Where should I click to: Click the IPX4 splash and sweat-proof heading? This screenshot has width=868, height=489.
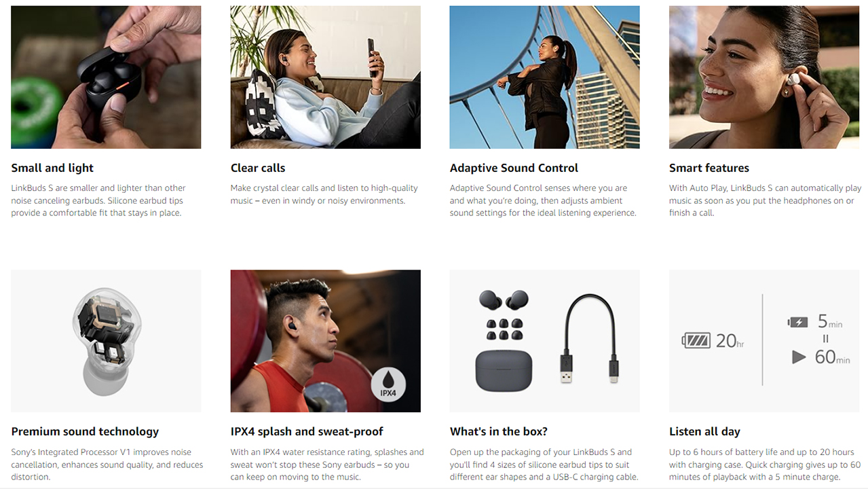307,431
